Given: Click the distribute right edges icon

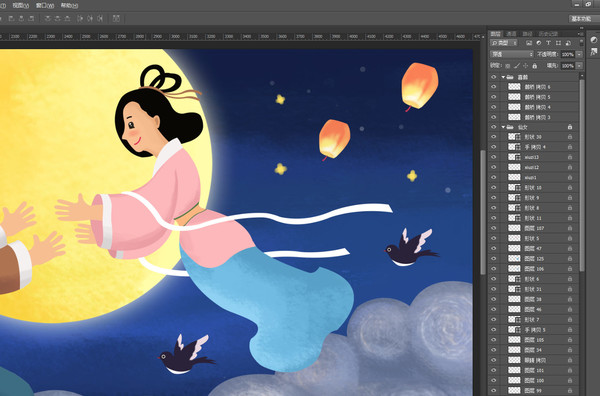Looking at the screenshot, I should click(100, 18).
